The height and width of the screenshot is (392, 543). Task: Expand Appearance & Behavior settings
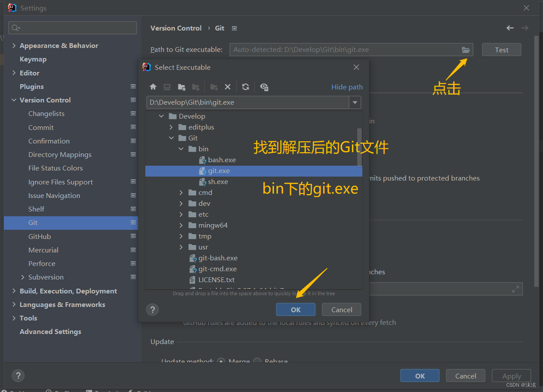(14, 46)
